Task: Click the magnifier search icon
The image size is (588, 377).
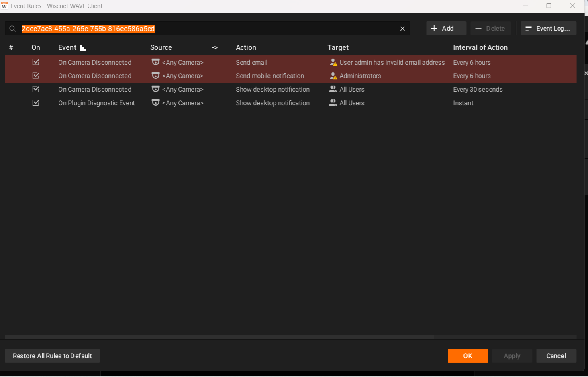Action: [x=12, y=29]
